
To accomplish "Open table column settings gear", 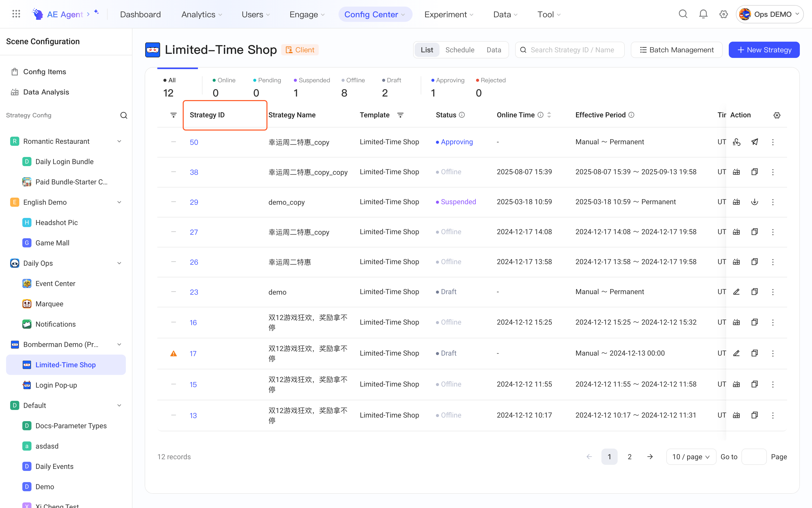I will click(x=777, y=115).
